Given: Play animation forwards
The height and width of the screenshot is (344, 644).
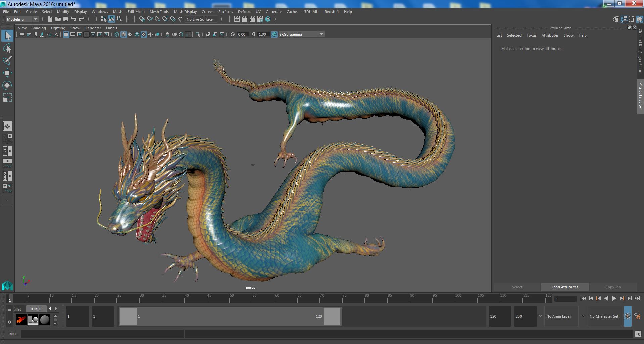Looking at the screenshot, I should (x=614, y=298).
